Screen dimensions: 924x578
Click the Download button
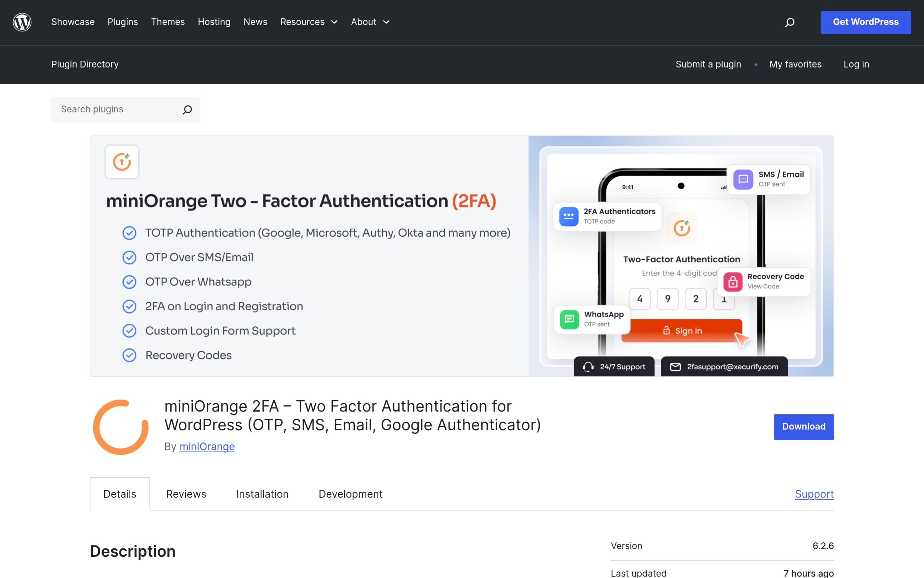pyautogui.click(x=804, y=427)
